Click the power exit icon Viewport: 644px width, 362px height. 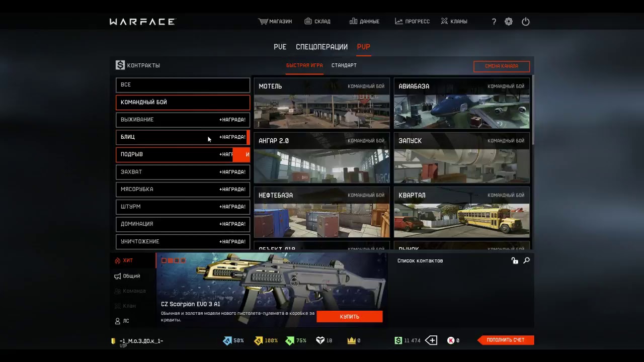(x=526, y=22)
